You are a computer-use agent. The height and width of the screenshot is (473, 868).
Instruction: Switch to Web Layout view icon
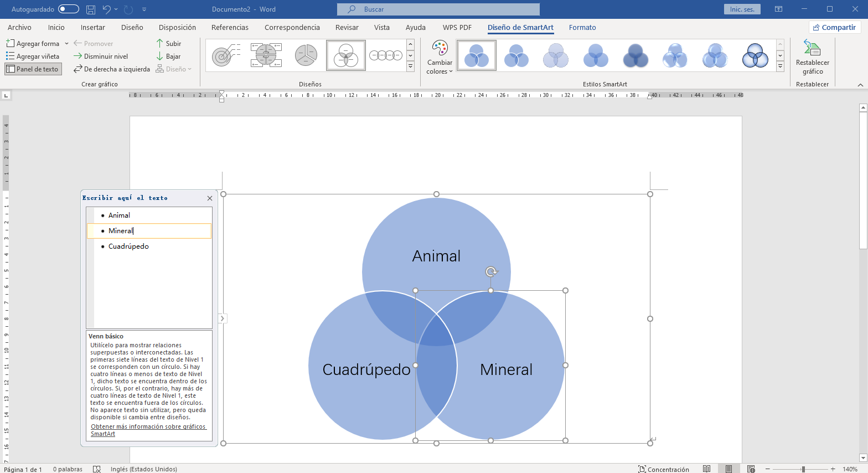click(x=751, y=469)
